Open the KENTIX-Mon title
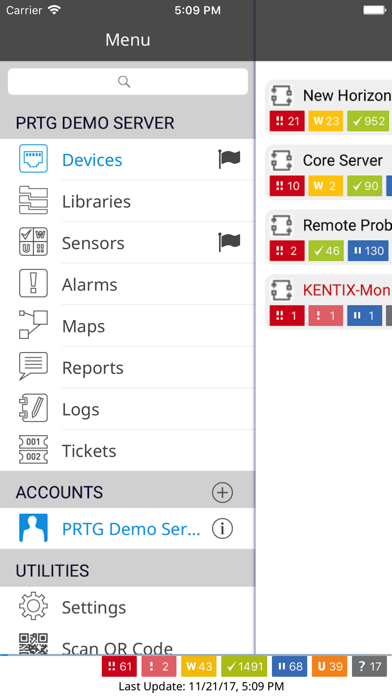392x696 pixels. coord(347,290)
